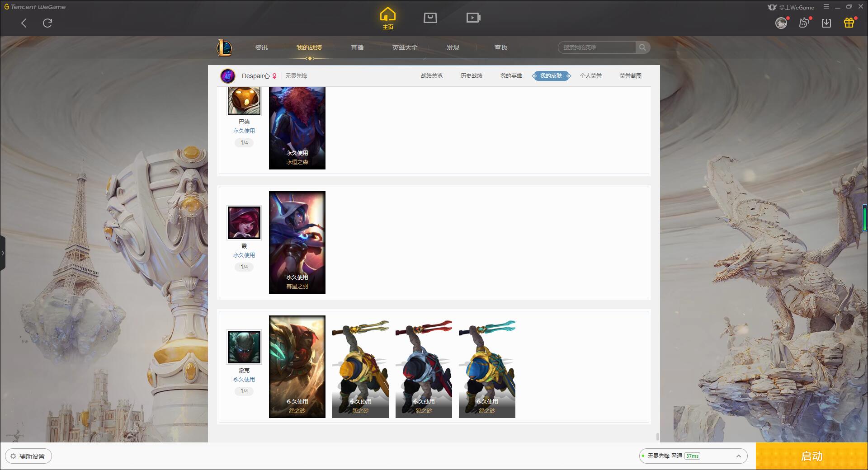
Task: Switch to the 英雄大全 tab
Action: (405, 47)
